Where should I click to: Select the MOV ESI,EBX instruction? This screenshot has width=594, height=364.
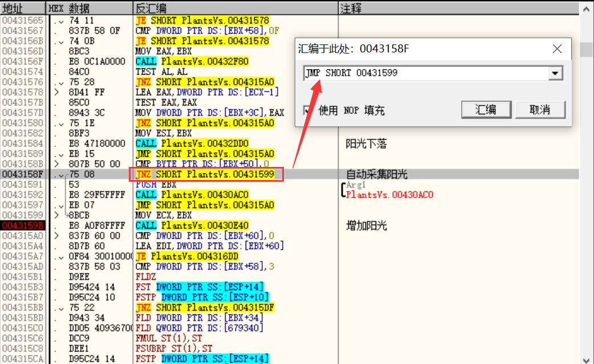163,133
